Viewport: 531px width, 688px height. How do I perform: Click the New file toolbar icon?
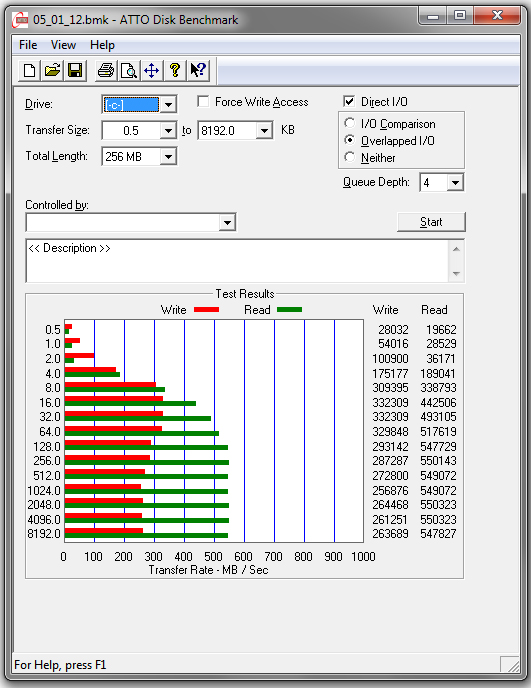pos(29,70)
